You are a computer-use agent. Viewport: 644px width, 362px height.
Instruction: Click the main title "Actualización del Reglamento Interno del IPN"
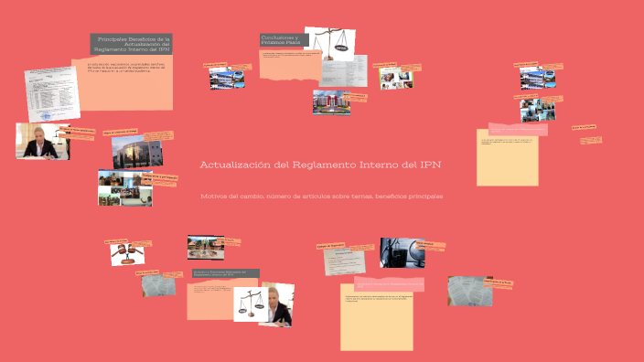click(x=320, y=165)
